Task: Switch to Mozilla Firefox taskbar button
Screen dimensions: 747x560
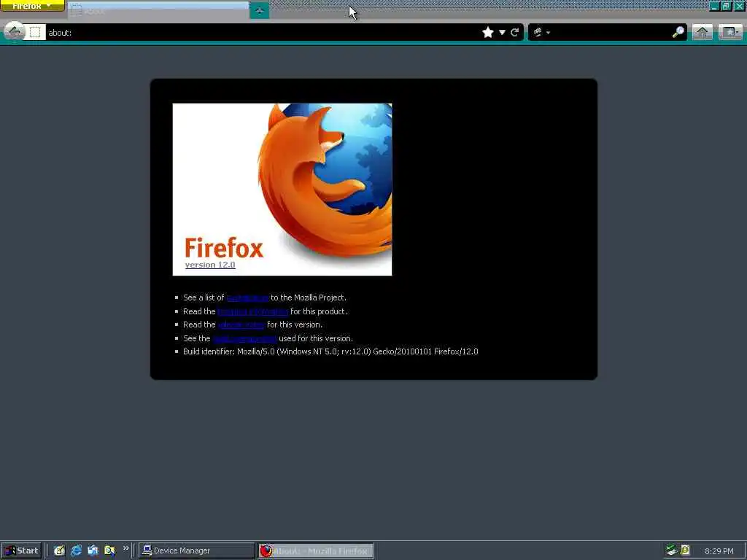Action: tap(315, 551)
